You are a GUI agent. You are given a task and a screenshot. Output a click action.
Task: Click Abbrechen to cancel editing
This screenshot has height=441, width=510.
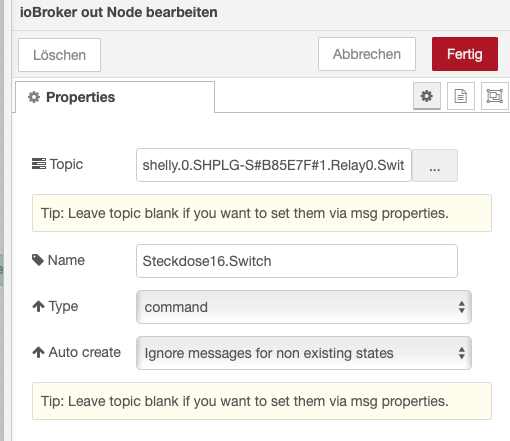coord(367,54)
